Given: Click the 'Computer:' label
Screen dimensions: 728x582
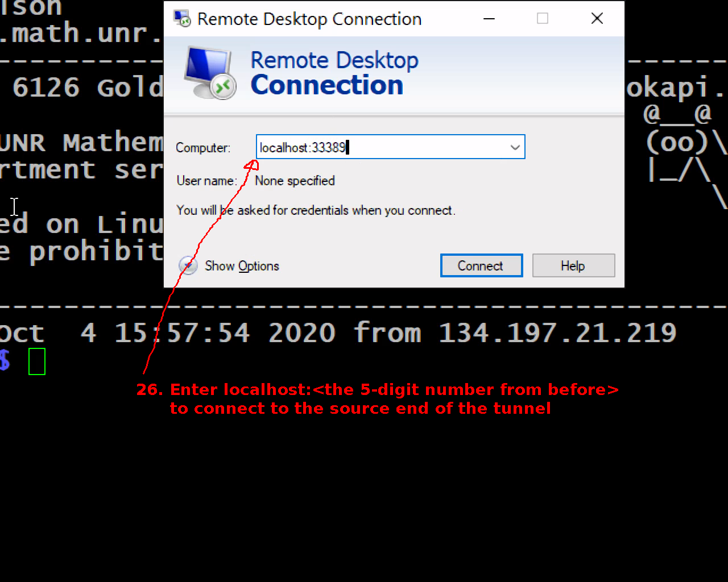Looking at the screenshot, I should coord(203,148).
